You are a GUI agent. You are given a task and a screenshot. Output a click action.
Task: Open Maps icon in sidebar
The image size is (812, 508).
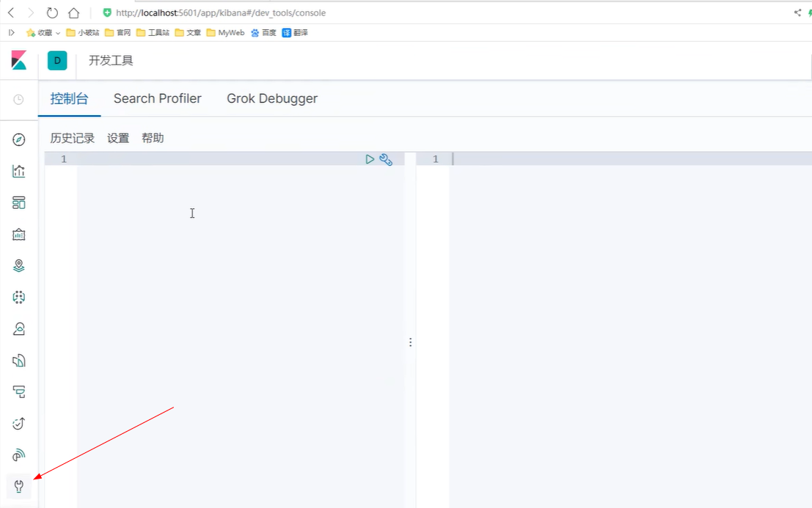click(18, 266)
